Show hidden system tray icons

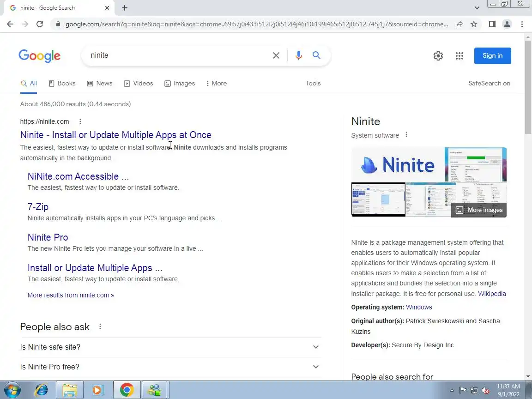click(x=452, y=391)
